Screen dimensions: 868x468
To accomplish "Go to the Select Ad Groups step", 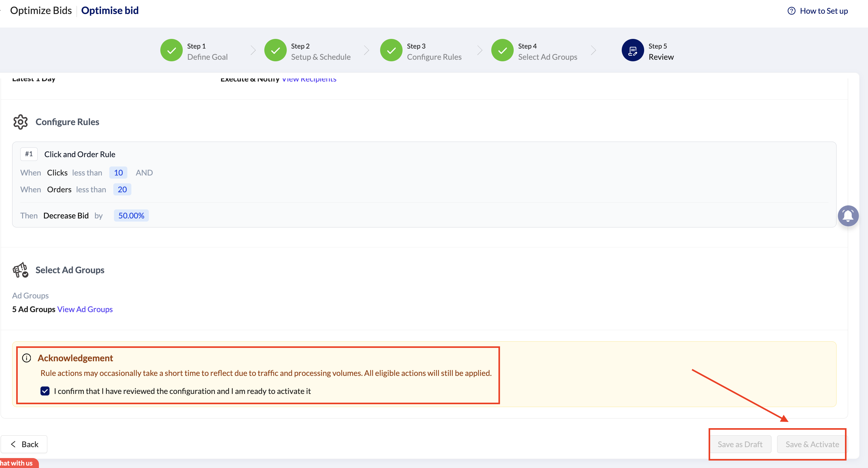I will coord(547,57).
